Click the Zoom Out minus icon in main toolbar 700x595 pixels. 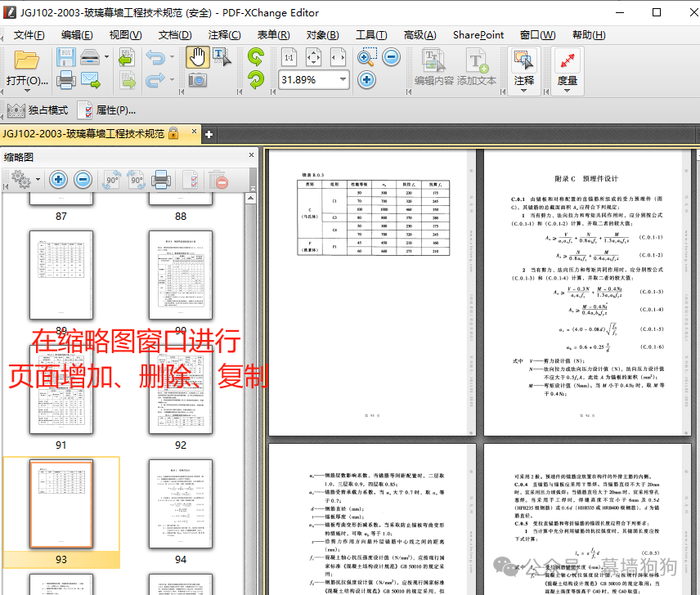391,57
